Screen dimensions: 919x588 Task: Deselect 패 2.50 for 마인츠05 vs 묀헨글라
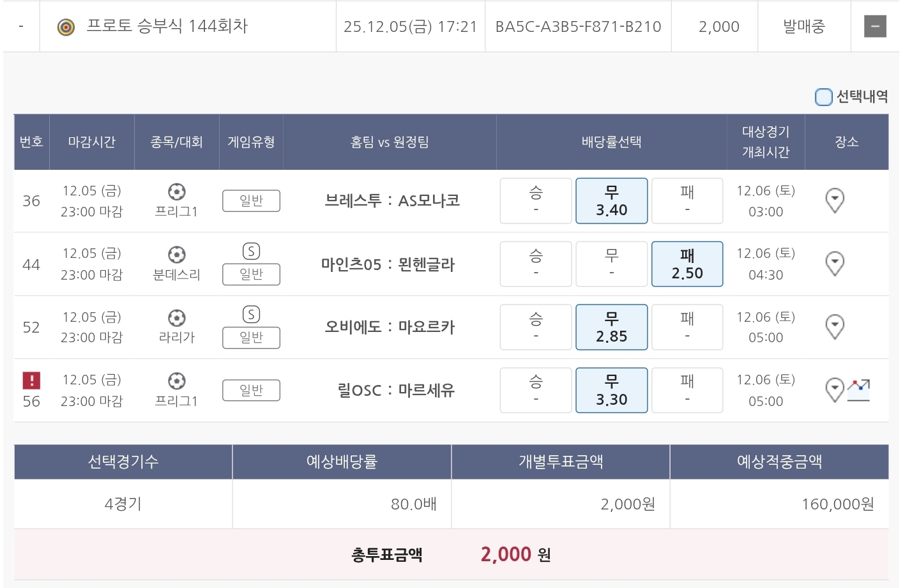point(687,264)
